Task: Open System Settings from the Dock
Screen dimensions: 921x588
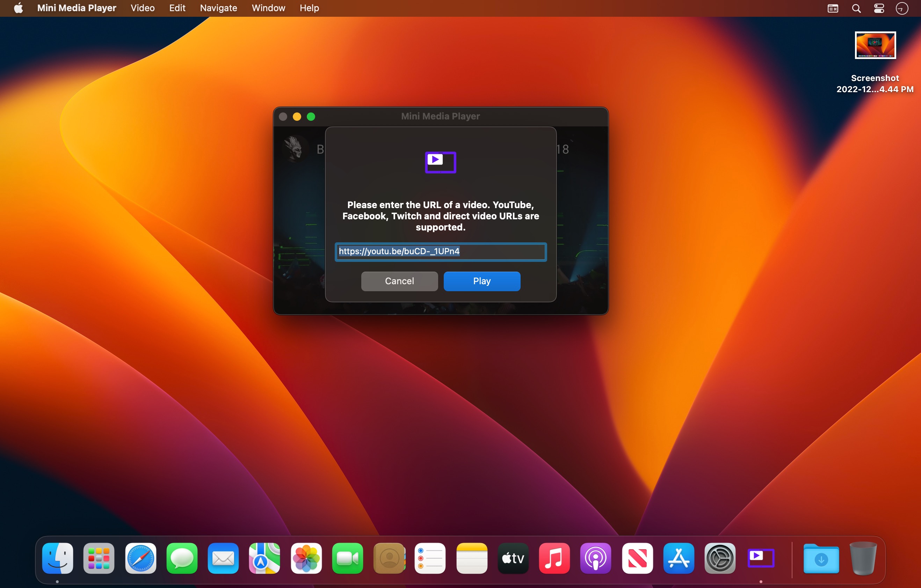Action: coord(720,558)
